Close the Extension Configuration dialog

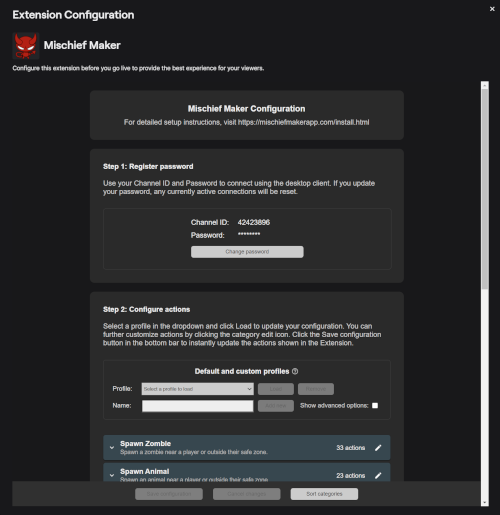pos(492,9)
